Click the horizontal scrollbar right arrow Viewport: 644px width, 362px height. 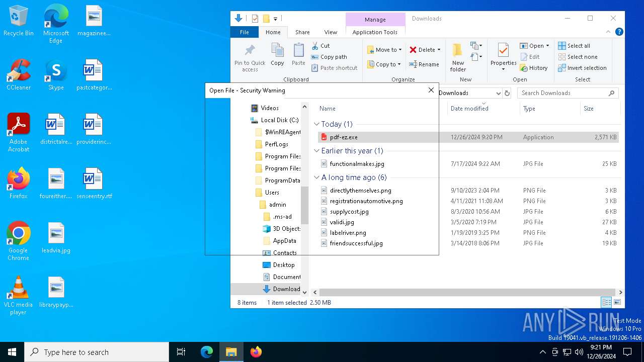(x=620, y=292)
